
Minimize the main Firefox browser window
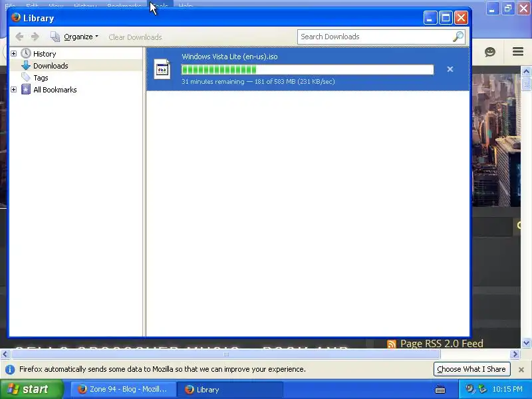click(x=492, y=8)
